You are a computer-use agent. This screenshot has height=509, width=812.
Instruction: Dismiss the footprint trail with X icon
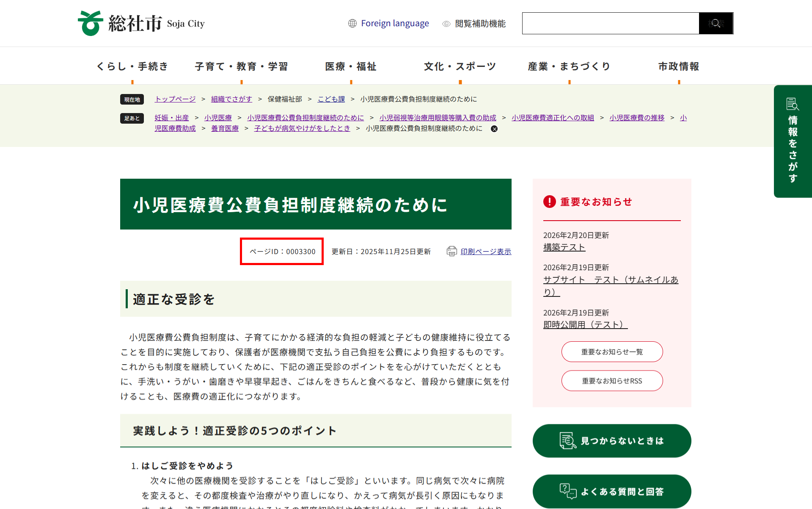coord(494,129)
